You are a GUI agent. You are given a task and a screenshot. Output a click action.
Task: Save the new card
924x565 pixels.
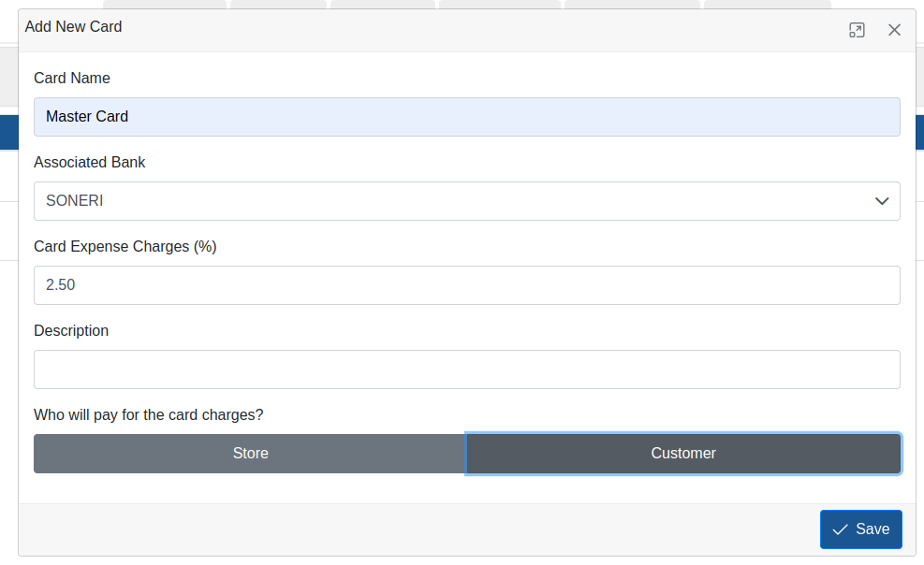tap(860, 529)
